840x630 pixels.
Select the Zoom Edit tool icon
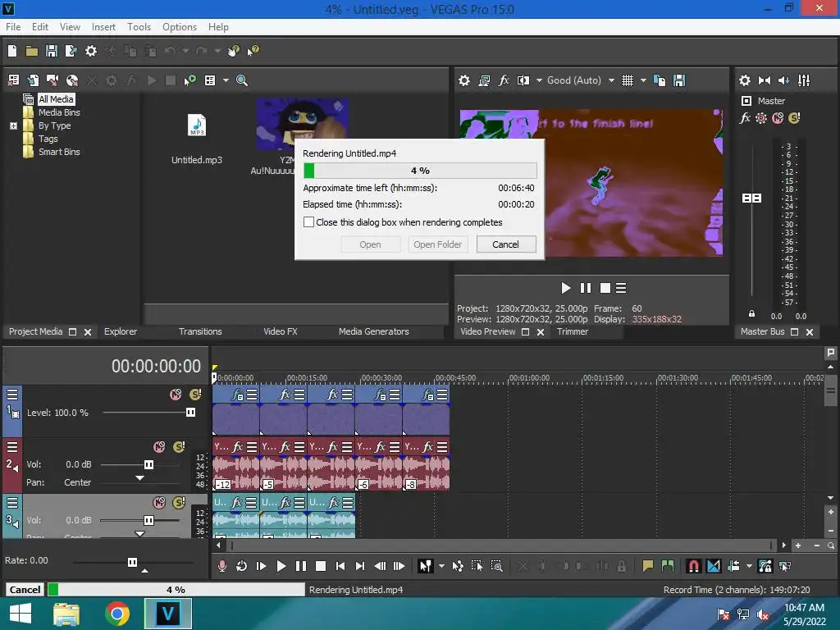tap(496, 566)
